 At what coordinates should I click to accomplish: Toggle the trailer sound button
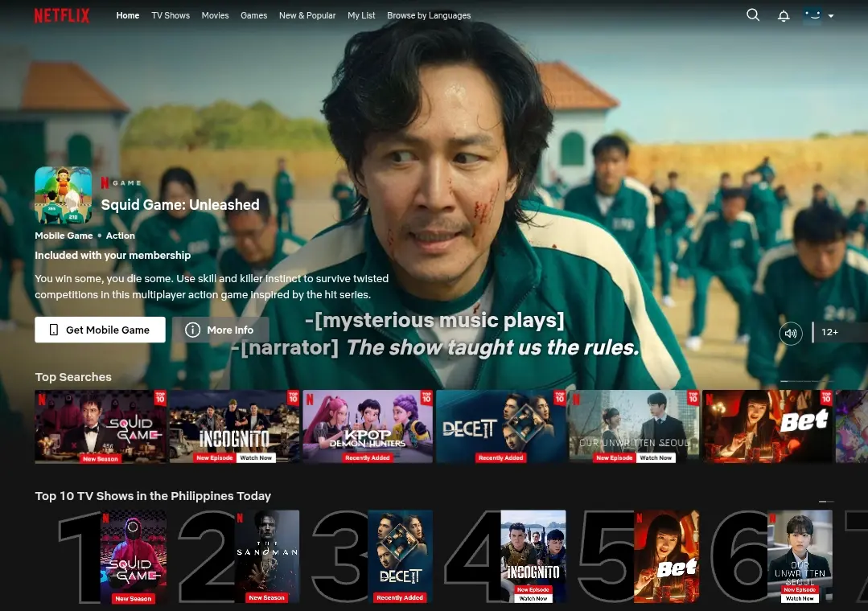791,333
